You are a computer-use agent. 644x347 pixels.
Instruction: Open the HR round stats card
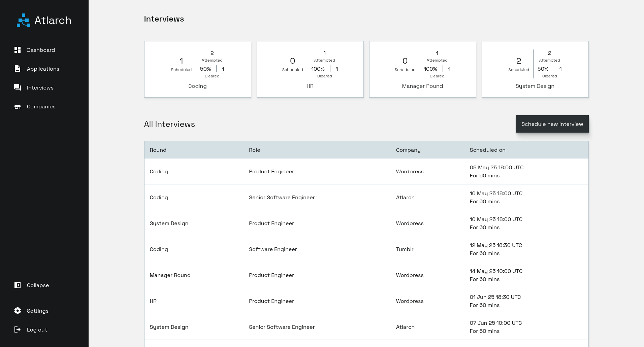[x=310, y=69]
